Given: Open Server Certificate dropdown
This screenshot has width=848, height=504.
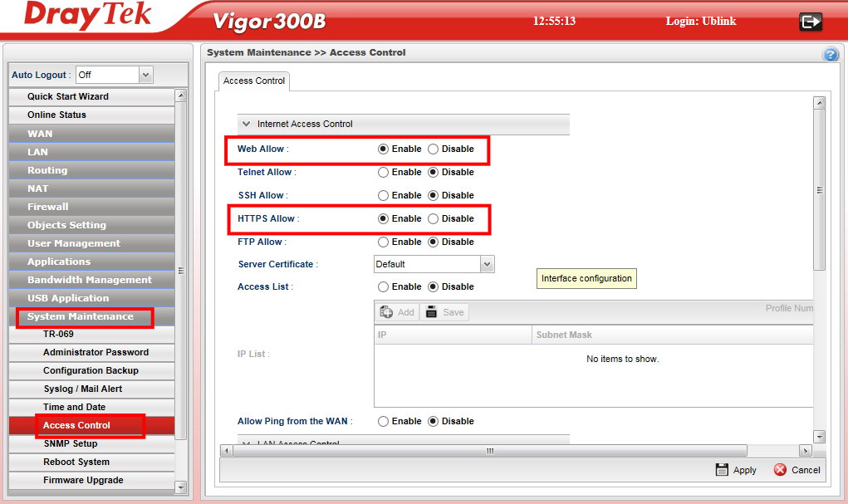Looking at the screenshot, I should tap(487, 264).
